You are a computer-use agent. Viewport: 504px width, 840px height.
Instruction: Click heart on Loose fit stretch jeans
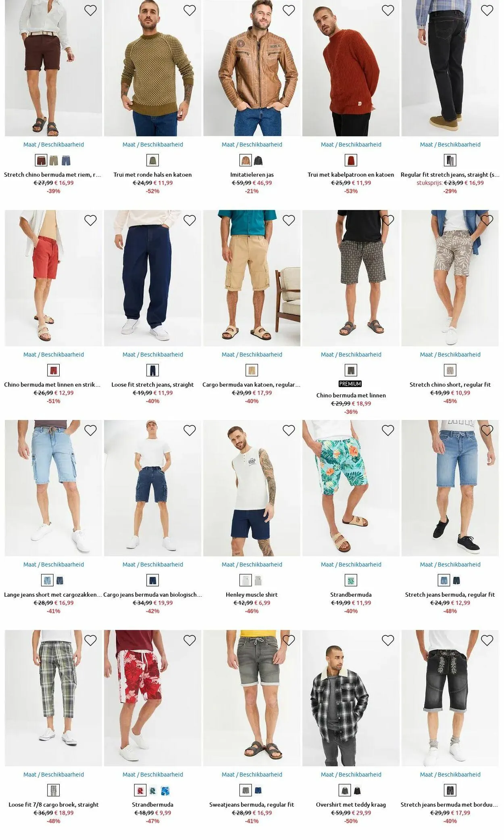point(190,220)
